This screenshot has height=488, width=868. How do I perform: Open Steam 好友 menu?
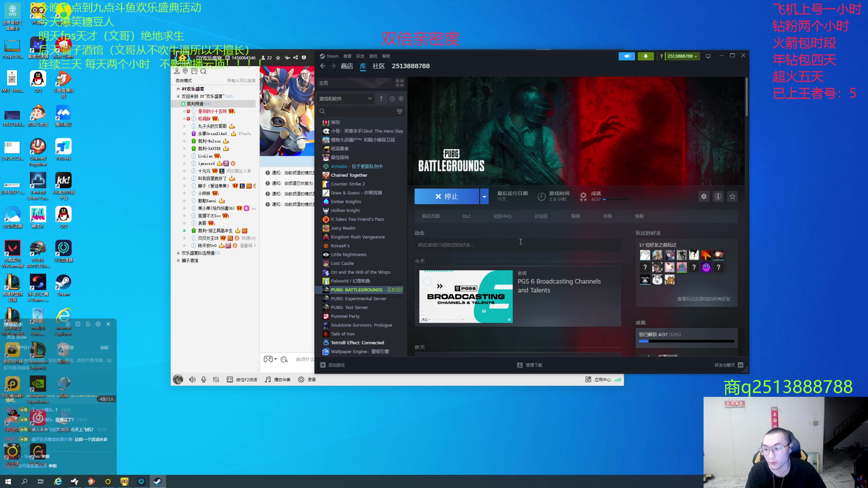click(360, 56)
